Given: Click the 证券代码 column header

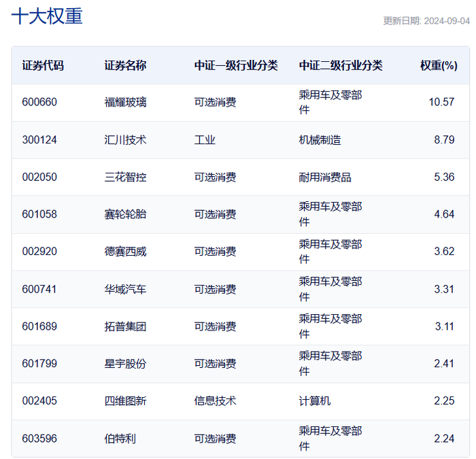Looking at the screenshot, I should [x=43, y=65].
